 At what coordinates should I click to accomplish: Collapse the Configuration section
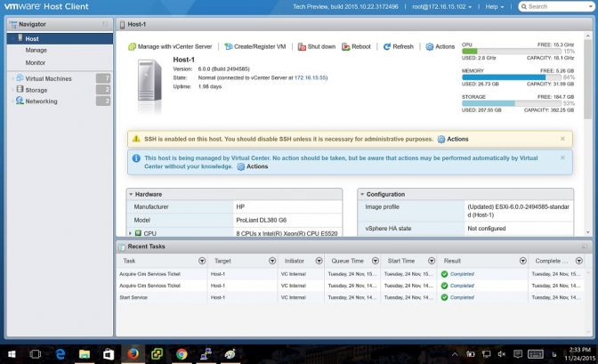click(x=362, y=194)
